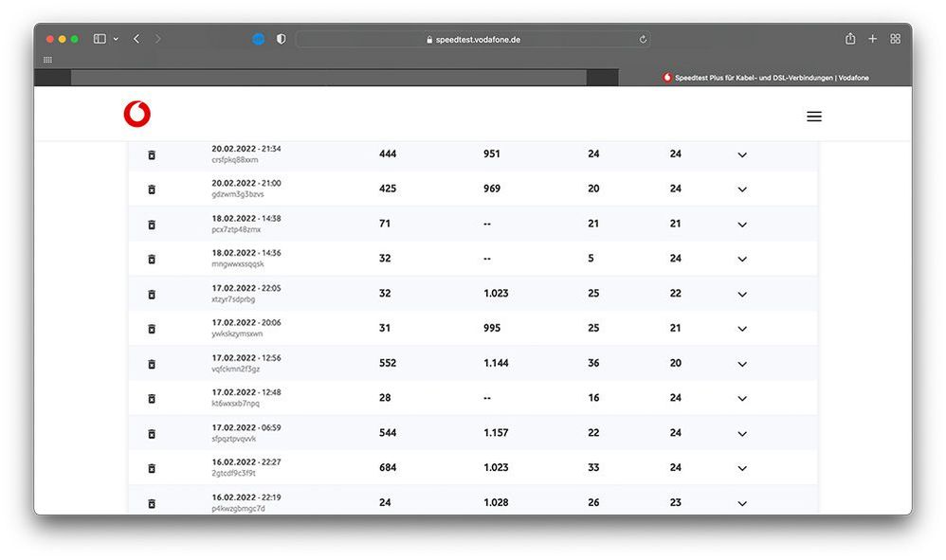Expand details for 18.02.2022 14:36 row
The height and width of the screenshot is (560, 946).
[x=742, y=259]
